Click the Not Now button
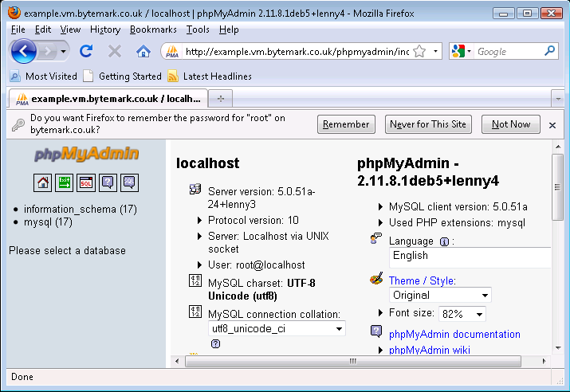 (x=511, y=124)
